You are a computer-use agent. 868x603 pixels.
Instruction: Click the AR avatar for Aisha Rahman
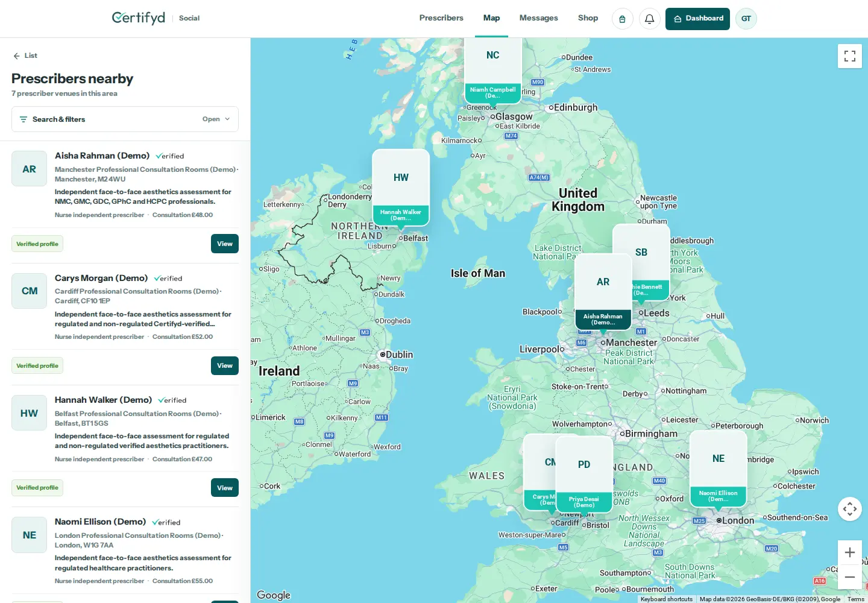click(29, 169)
